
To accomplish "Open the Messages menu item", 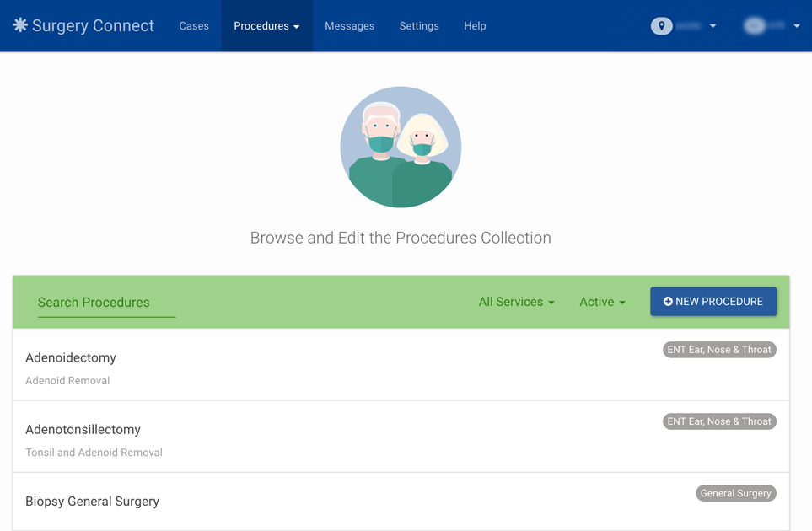I will [349, 26].
